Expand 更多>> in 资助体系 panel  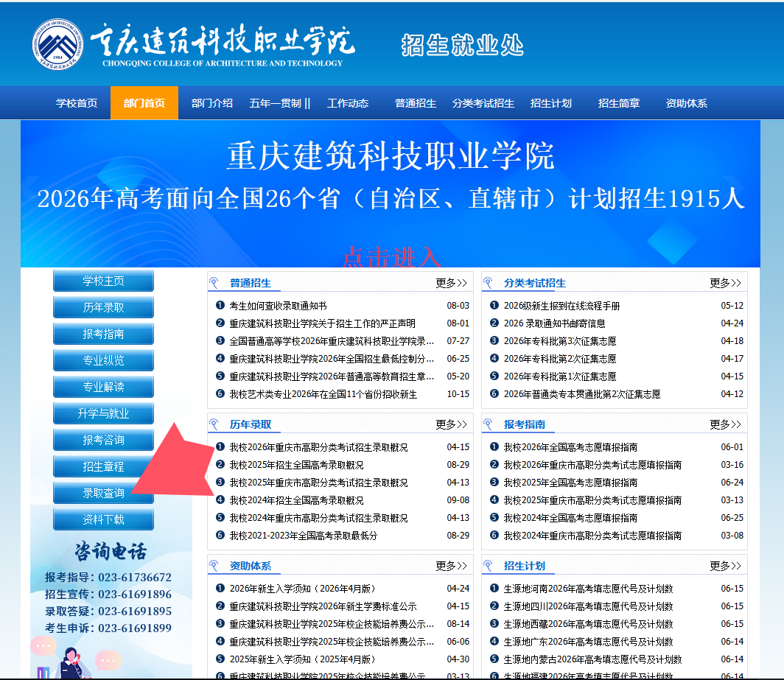[451, 566]
